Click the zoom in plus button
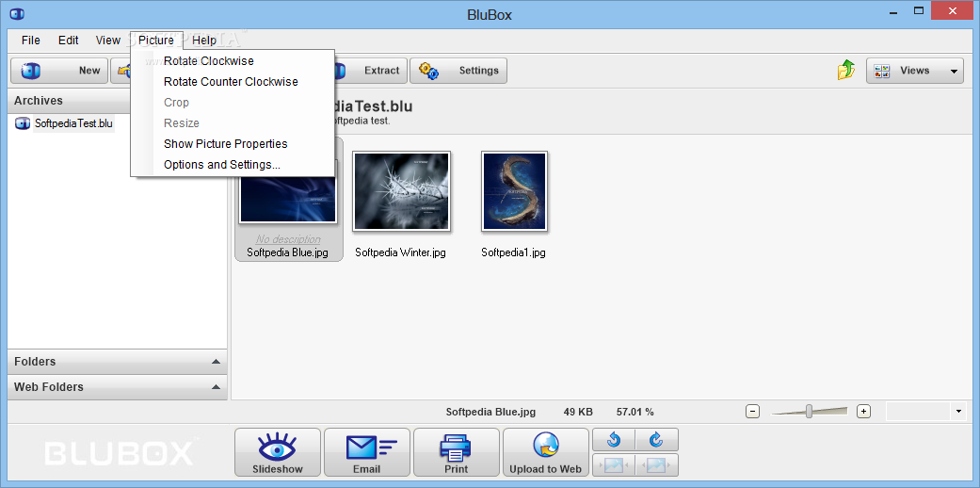 coord(863,412)
